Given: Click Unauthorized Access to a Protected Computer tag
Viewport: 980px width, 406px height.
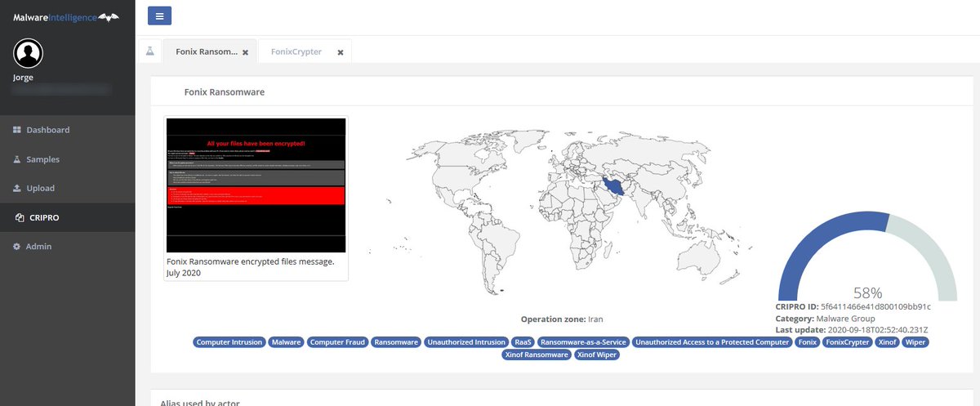Looking at the screenshot, I should (x=712, y=342).
